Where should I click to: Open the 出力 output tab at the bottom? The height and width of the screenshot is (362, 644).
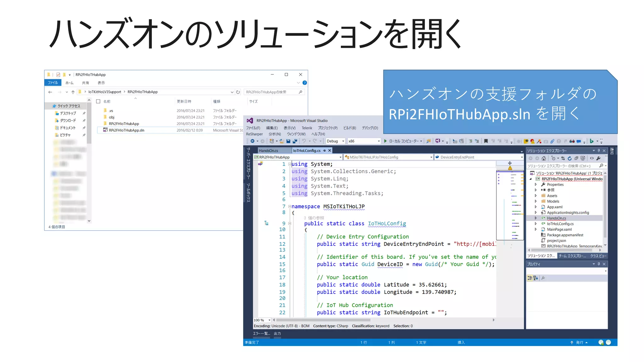(x=277, y=334)
